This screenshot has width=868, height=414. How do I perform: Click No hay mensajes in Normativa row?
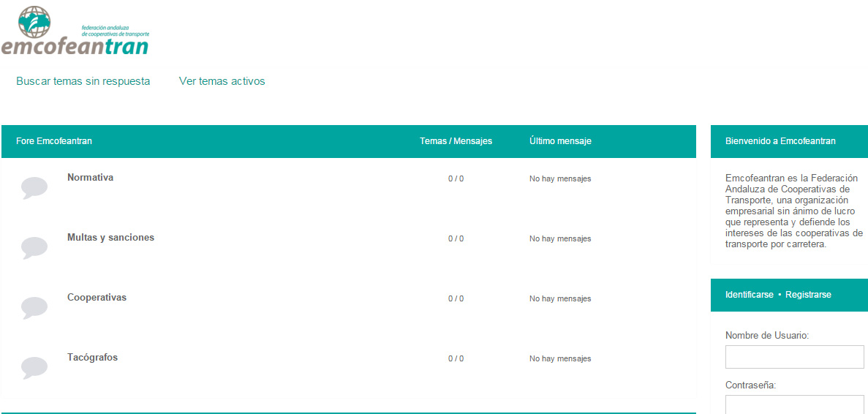click(560, 178)
